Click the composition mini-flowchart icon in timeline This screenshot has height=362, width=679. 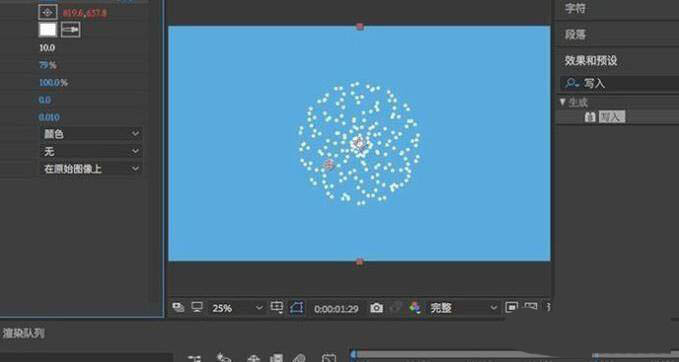194,358
